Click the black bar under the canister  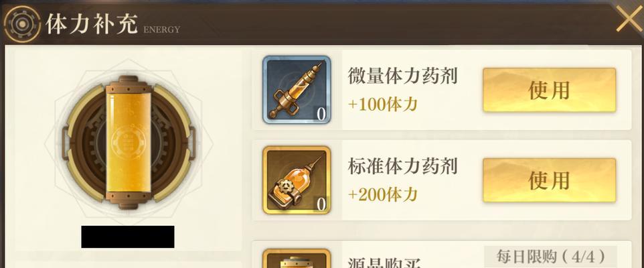pos(128,237)
